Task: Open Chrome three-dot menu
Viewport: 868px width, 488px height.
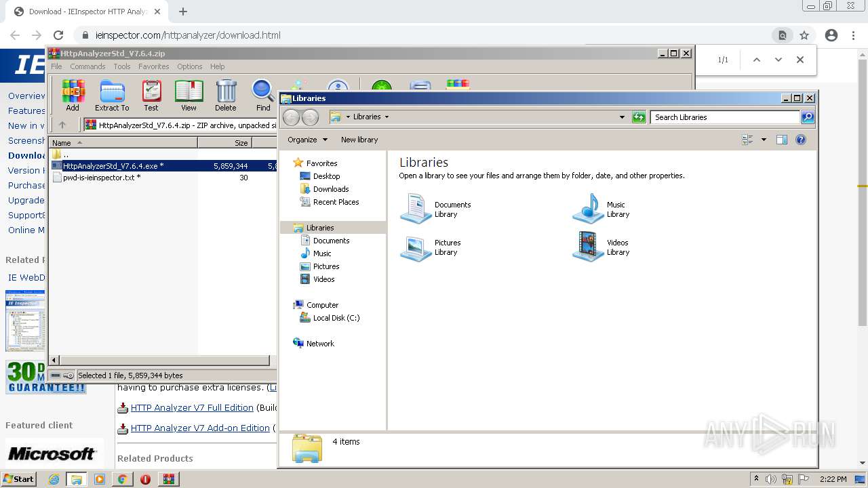Action: (x=853, y=35)
